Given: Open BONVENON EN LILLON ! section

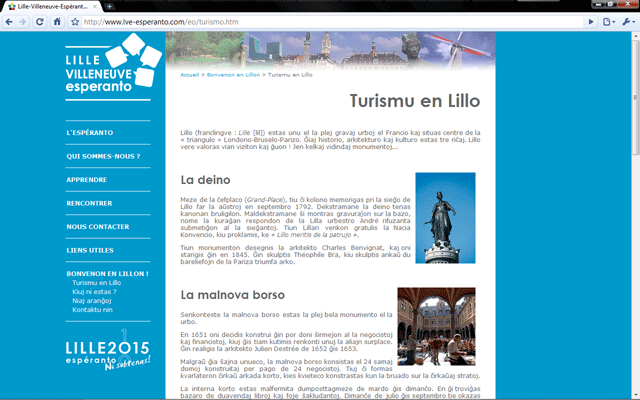Looking at the screenshot, I should coord(107,274).
